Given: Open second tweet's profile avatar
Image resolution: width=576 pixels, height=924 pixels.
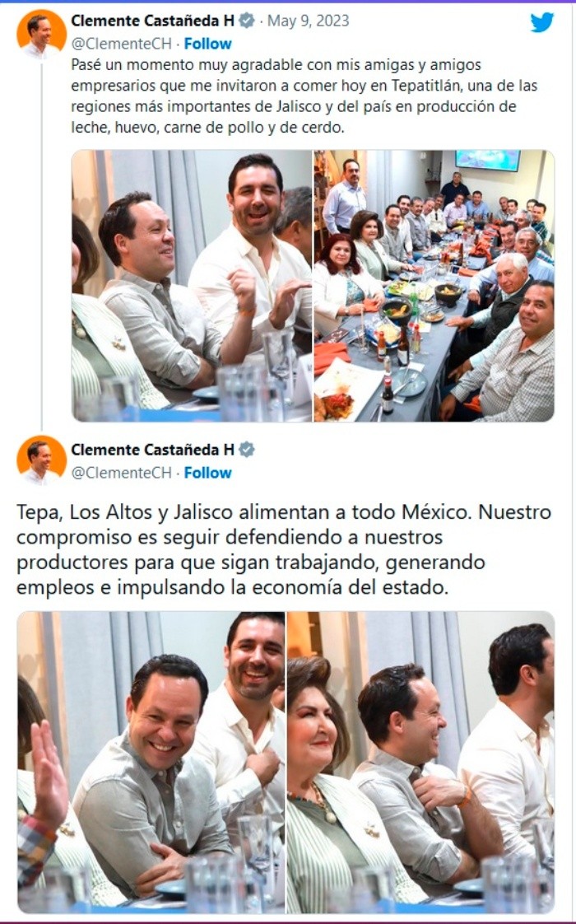Looking at the screenshot, I should (x=41, y=460).
